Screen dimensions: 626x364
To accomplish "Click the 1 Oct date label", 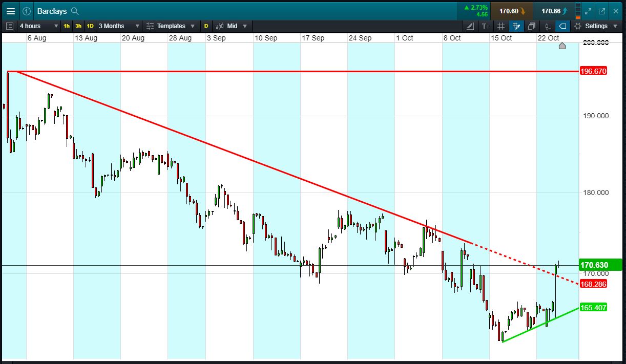I will click(x=404, y=38).
